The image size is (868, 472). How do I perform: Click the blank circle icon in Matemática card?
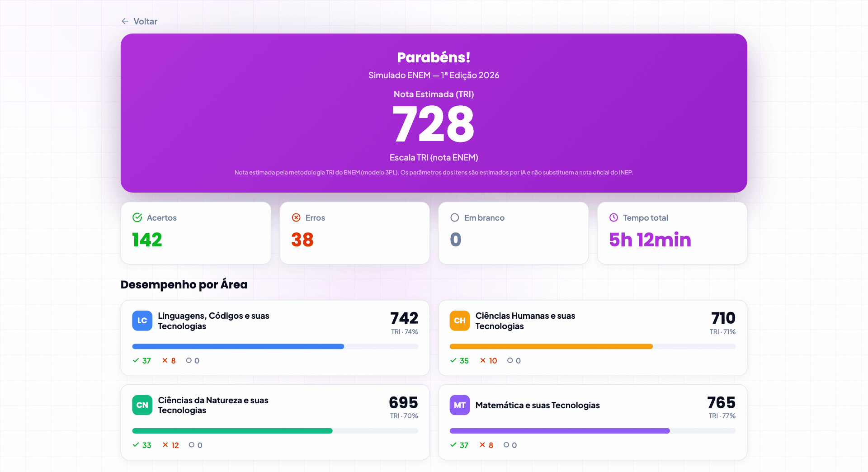506,445
